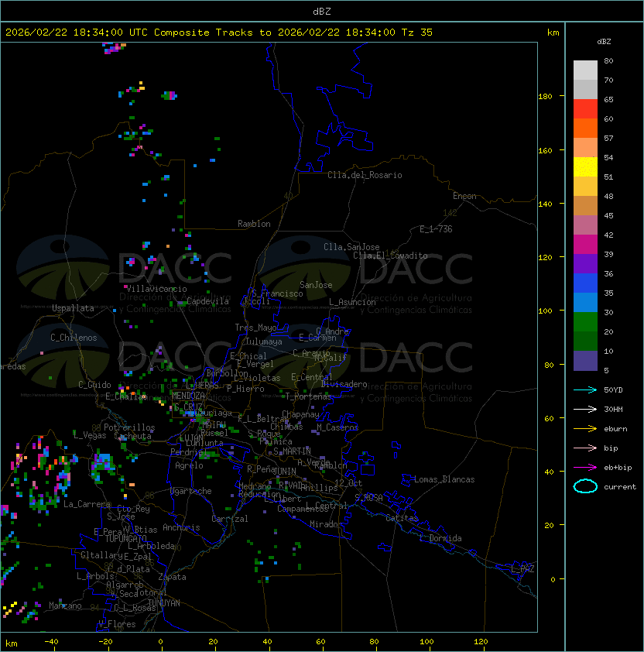Click the 'V_Flores' place label
This screenshot has height=652, width=644.
tap(117, 623)
